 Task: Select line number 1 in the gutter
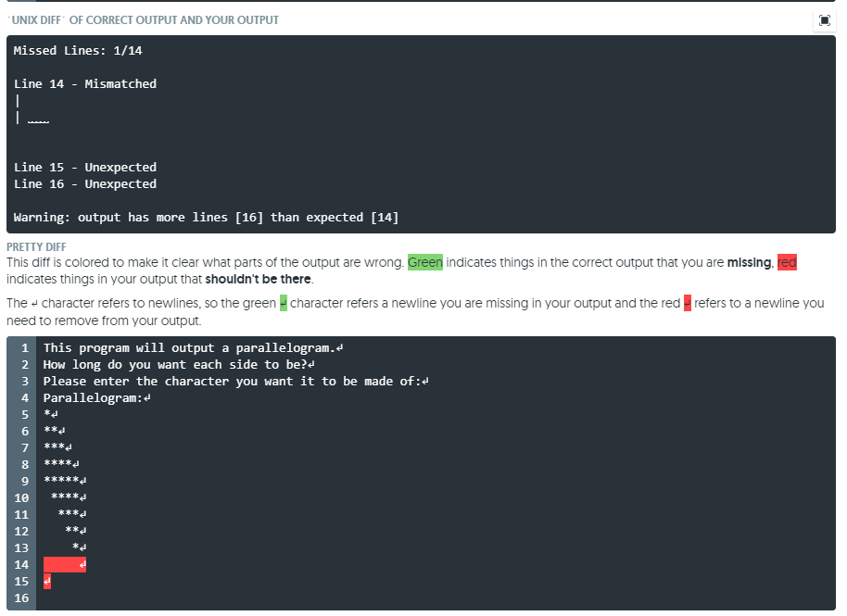(x=23, y=347)
